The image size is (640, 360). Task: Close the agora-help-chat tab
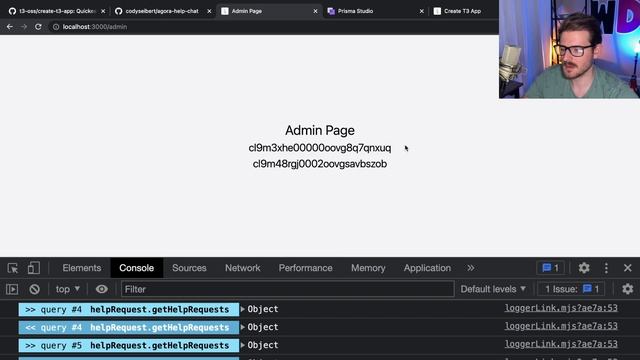point(209,11)
